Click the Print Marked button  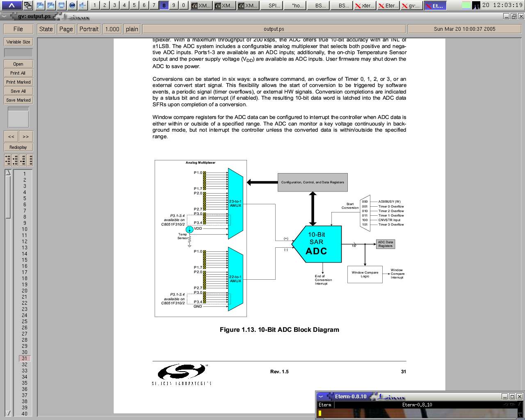18,82
